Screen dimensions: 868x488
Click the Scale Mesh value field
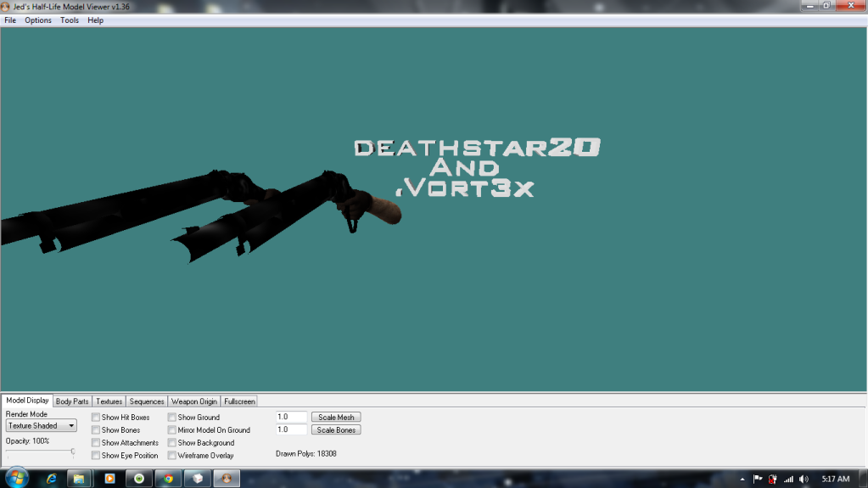coord(291,417)
